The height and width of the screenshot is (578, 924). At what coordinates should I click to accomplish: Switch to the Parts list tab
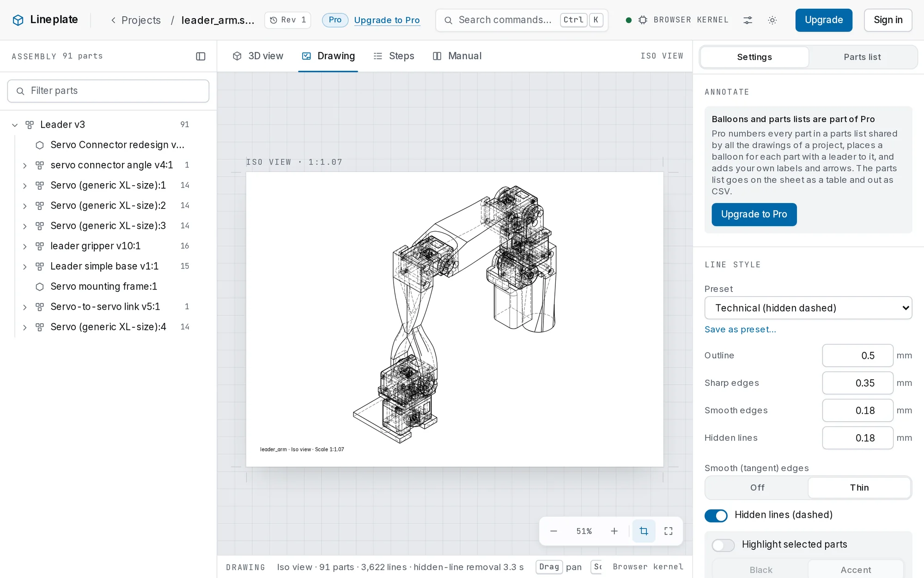point(862,57)
